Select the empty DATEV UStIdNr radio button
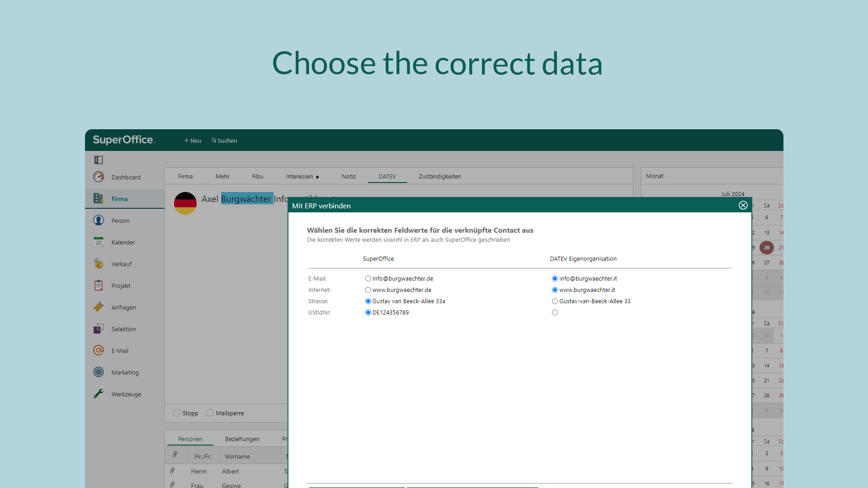Screen dimensions: 868x488 pos(555,313)
